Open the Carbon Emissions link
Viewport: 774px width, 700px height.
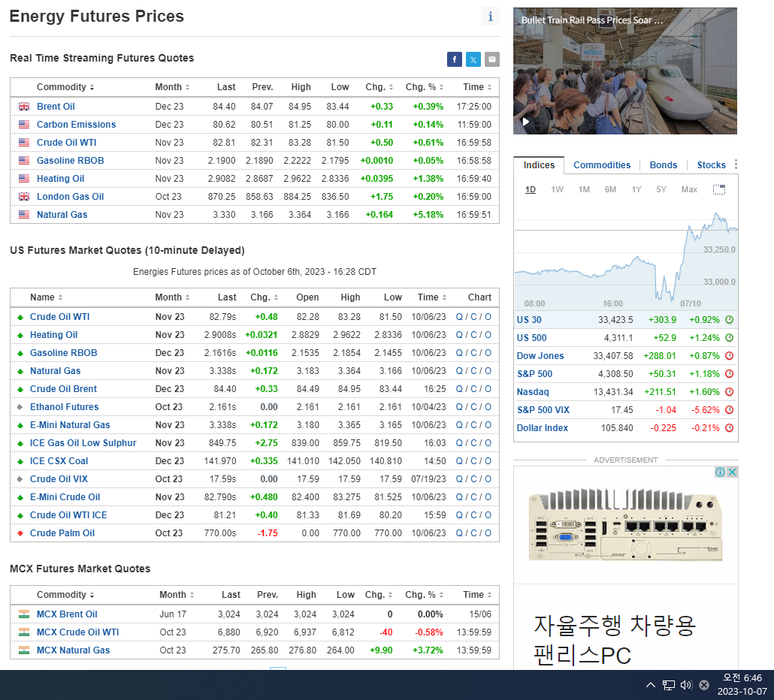coord(76,125)
